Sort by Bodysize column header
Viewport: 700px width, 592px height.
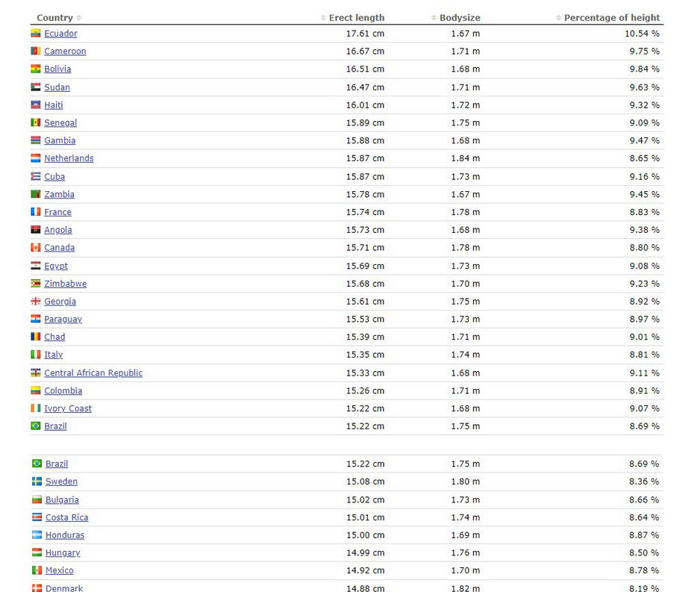(x=459, y=18)
